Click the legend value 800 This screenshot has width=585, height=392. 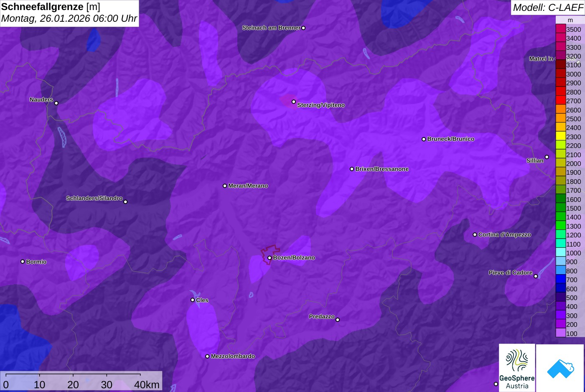pos(572,271)
